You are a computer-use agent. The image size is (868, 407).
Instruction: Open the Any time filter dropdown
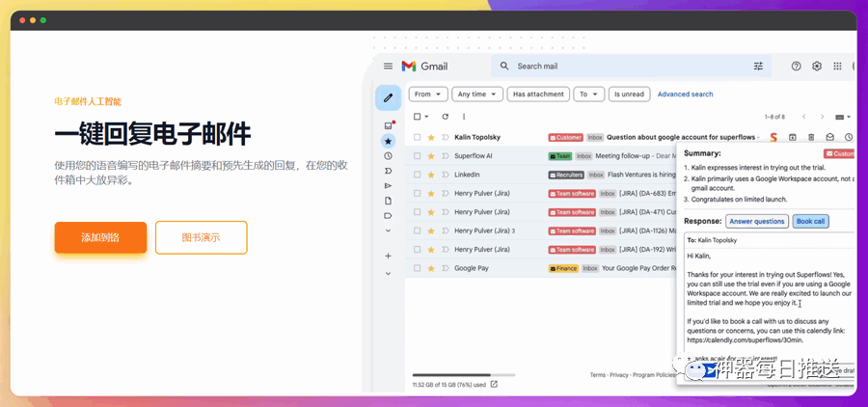[477, 95]
